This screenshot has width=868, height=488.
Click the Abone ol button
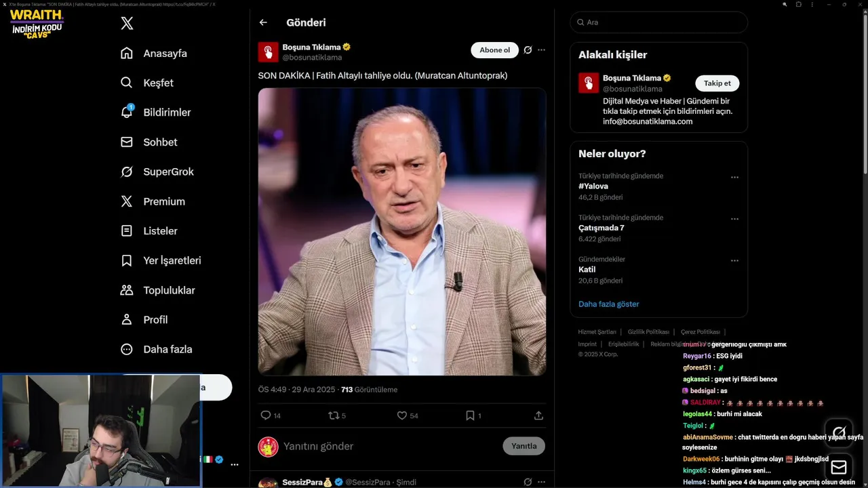(x=494, y=50)
